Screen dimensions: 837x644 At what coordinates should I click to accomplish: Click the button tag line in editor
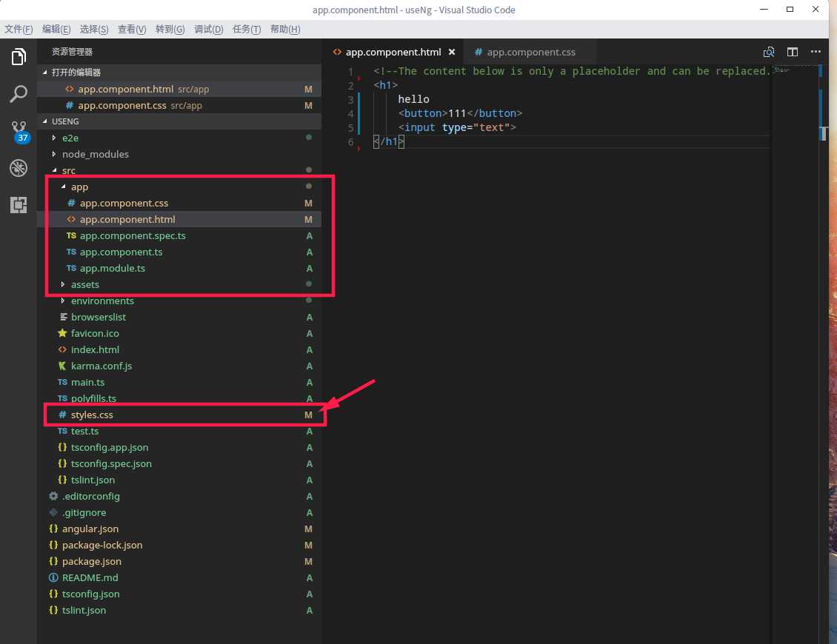click(460, 113)
